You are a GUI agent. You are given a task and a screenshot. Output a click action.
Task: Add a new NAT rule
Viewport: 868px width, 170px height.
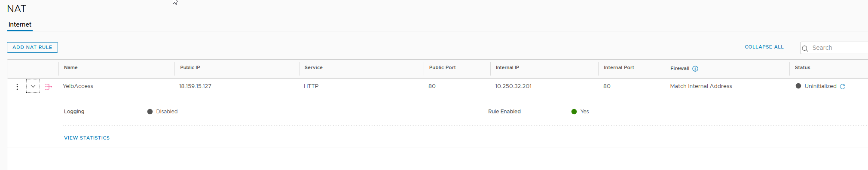(x=32, y=47)
